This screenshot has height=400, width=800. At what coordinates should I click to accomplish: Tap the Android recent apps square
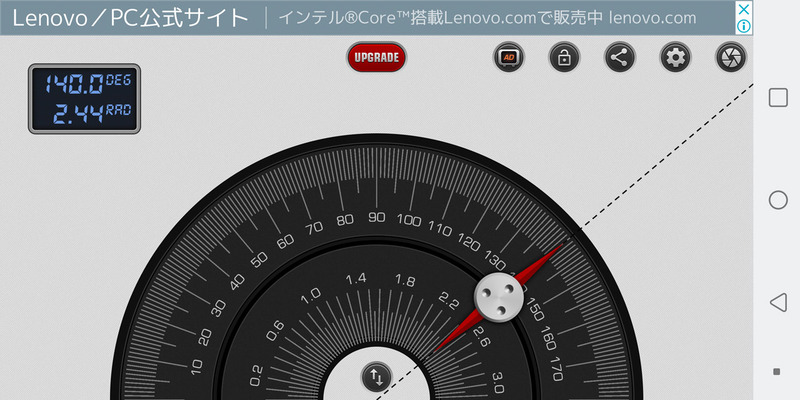pos(778,97)
